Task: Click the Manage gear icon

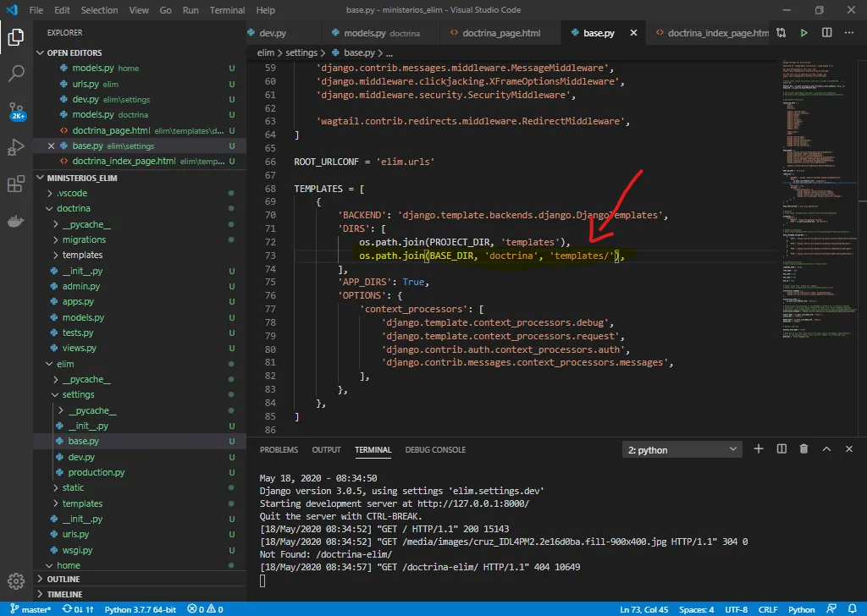Action: point(16,580)
